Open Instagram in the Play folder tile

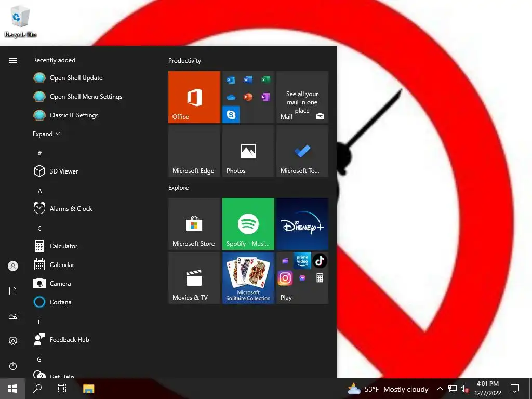click(285, 278)
